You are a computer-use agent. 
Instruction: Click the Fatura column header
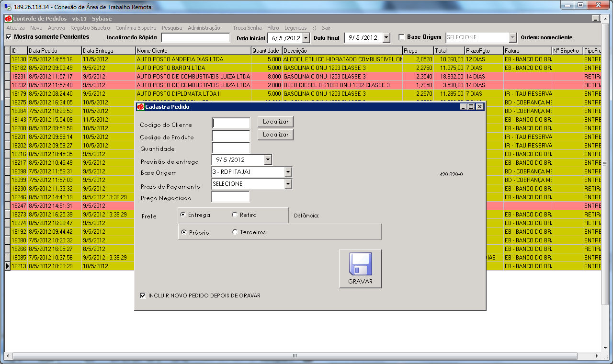[527, 50]
